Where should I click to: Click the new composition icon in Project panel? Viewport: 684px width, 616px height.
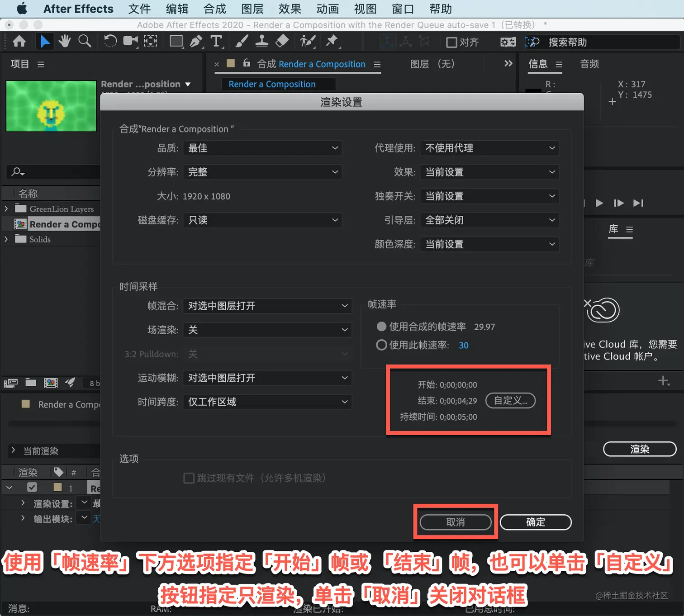click(51, 383)
